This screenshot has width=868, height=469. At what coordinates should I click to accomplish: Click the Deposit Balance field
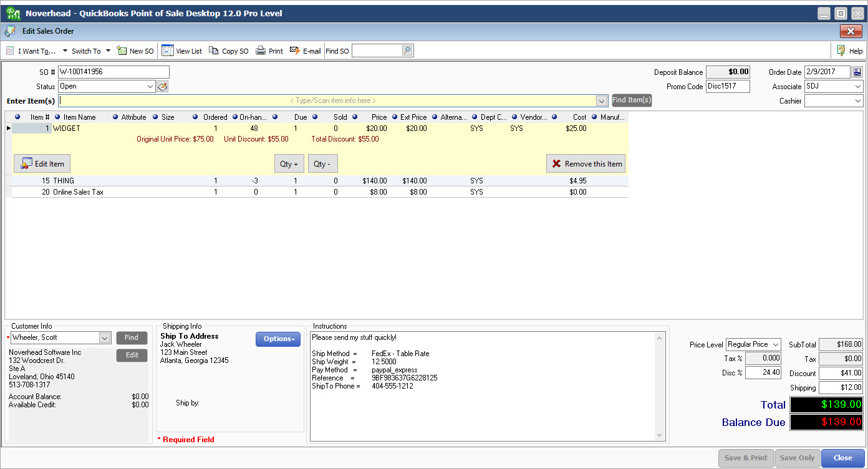[728, 72]
